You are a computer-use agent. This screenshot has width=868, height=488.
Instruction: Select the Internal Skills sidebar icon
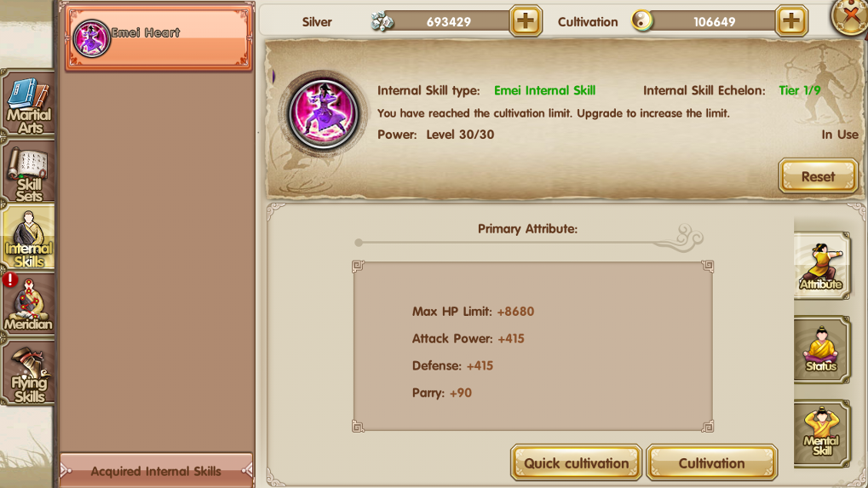coord(28,238)
